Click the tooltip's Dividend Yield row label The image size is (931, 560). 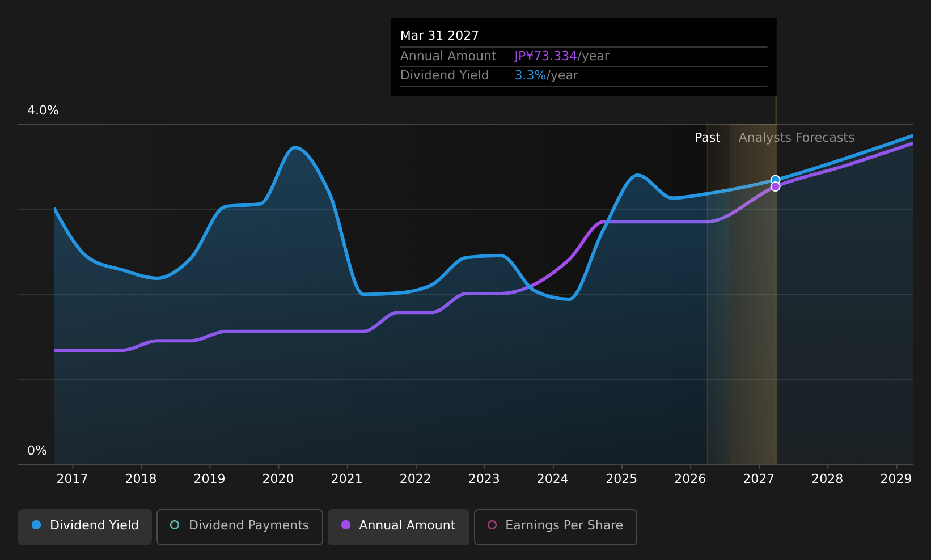445,75
